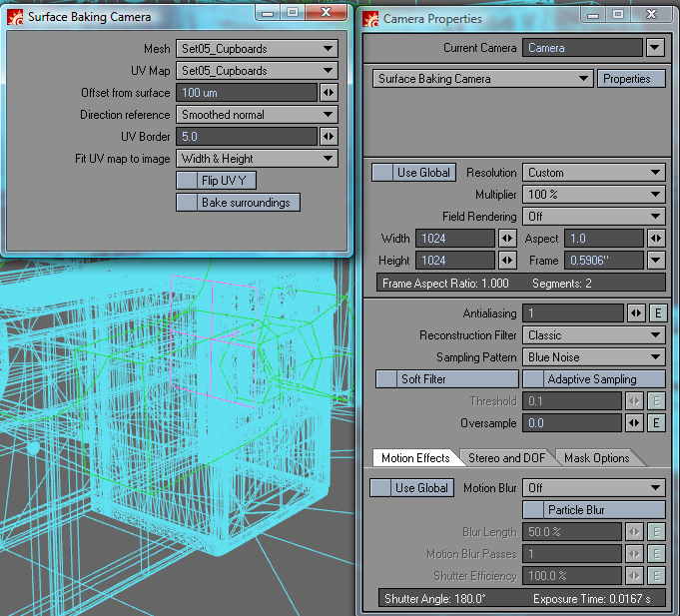
Task: Click the Antialiasing slider arrows
Action: (x=636, y=313)
